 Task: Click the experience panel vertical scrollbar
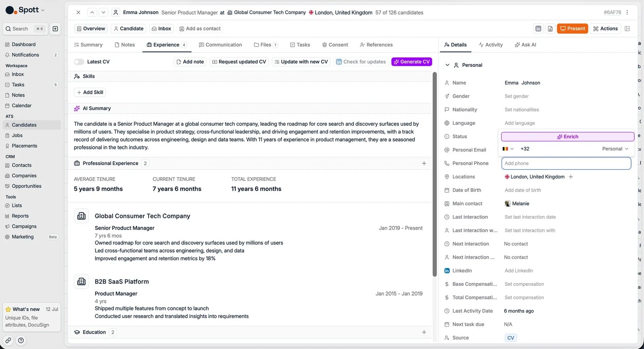point(435,174)
